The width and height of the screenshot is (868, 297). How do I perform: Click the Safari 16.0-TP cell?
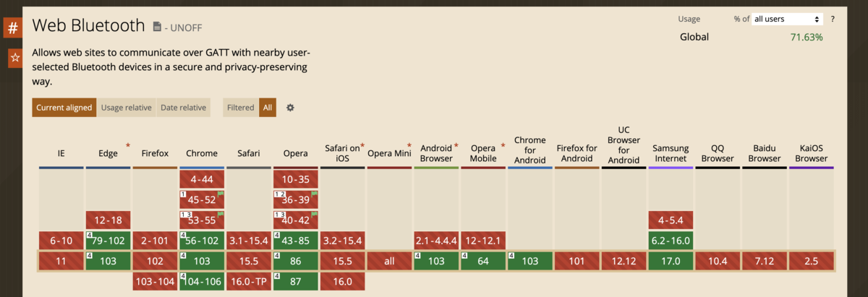(249, 282)
